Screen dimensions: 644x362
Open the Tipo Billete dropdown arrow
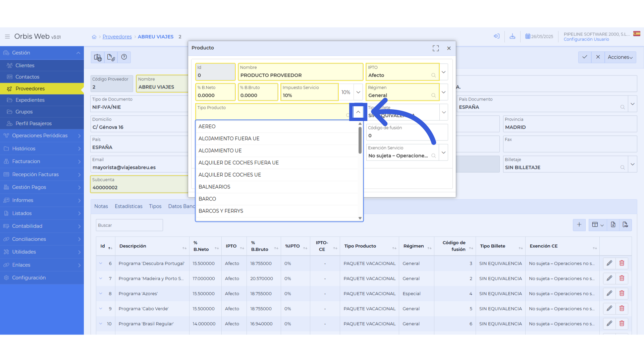point(444,112)
